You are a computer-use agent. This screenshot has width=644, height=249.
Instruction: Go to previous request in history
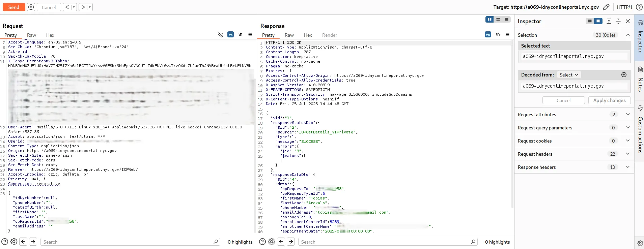point(67,7)
